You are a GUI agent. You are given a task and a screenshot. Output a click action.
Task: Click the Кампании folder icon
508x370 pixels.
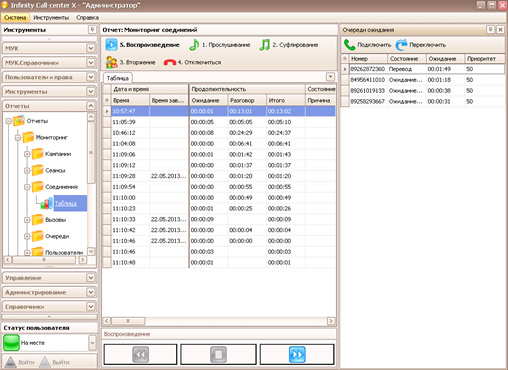[x=37, y=154]
